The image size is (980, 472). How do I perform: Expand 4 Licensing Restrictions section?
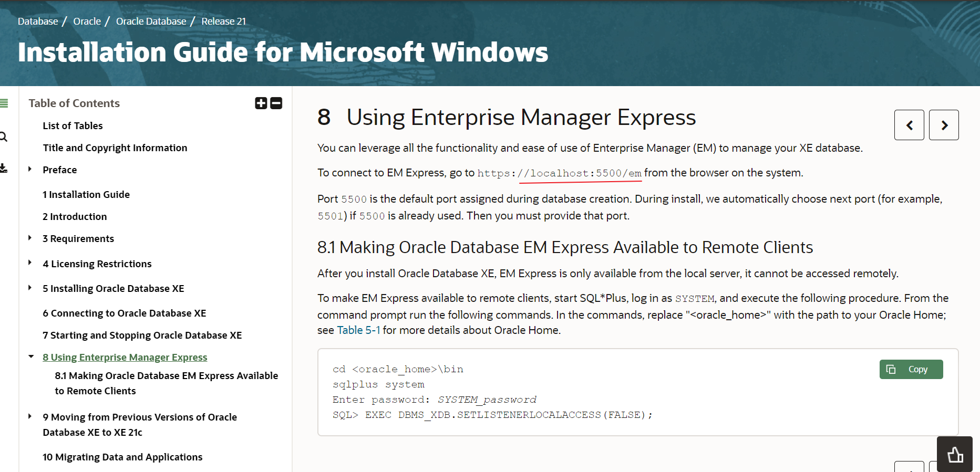[30, 263]
